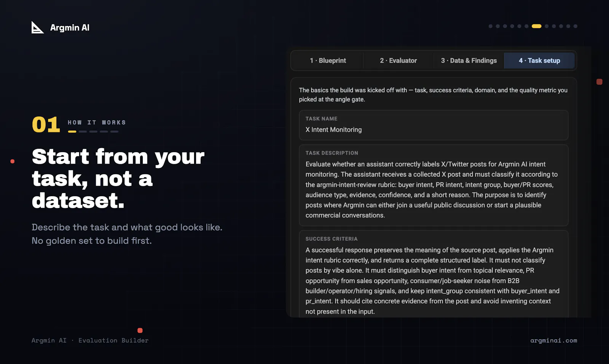Click the small red dot near the left edge

coord(13,161)
